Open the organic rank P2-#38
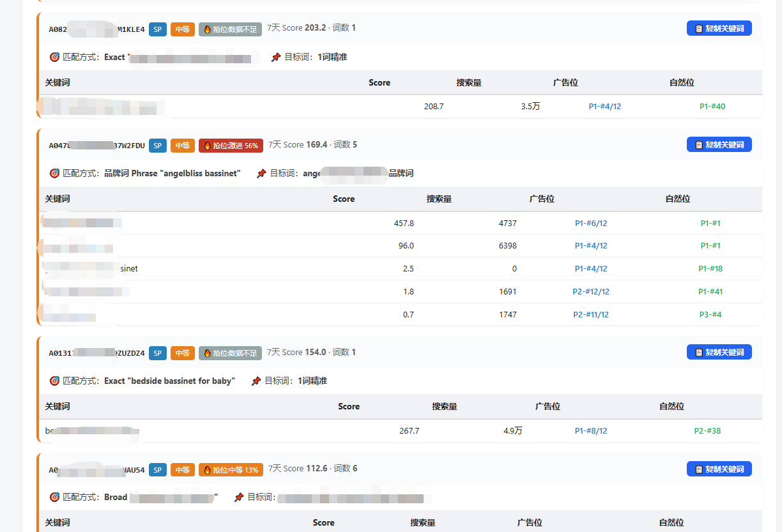Image resolution: width=782 pixels, height=532 pixels. tap(707, 431)
